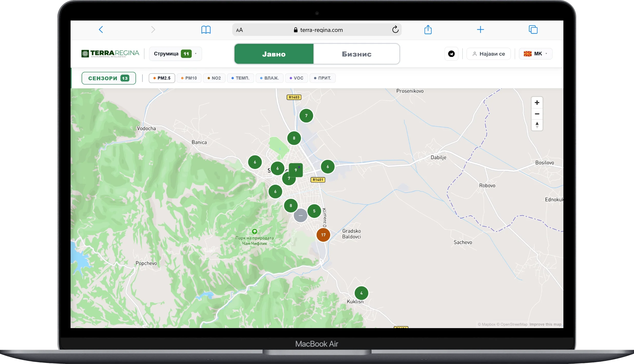Viewport: 634px width, 364px height.
Task: Open the MK language dropdown
Action: tap(536, 54)
